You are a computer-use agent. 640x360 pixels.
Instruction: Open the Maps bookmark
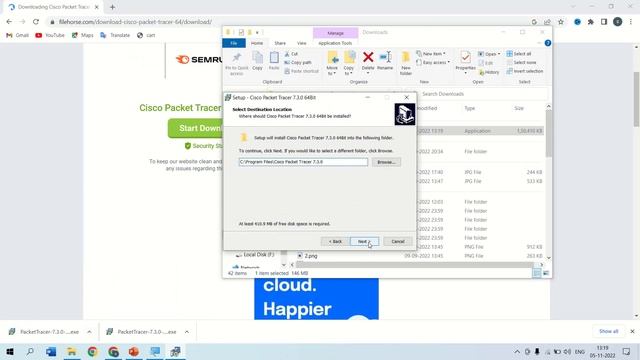(x=83, y=36)
